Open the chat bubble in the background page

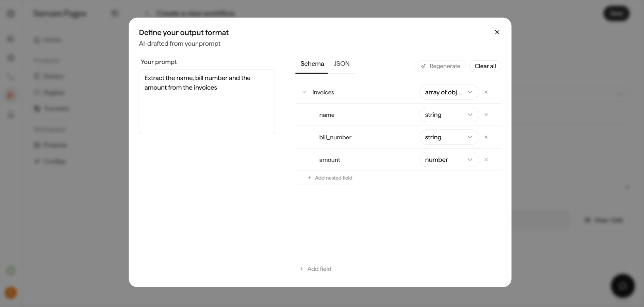[x=623, y=286]
